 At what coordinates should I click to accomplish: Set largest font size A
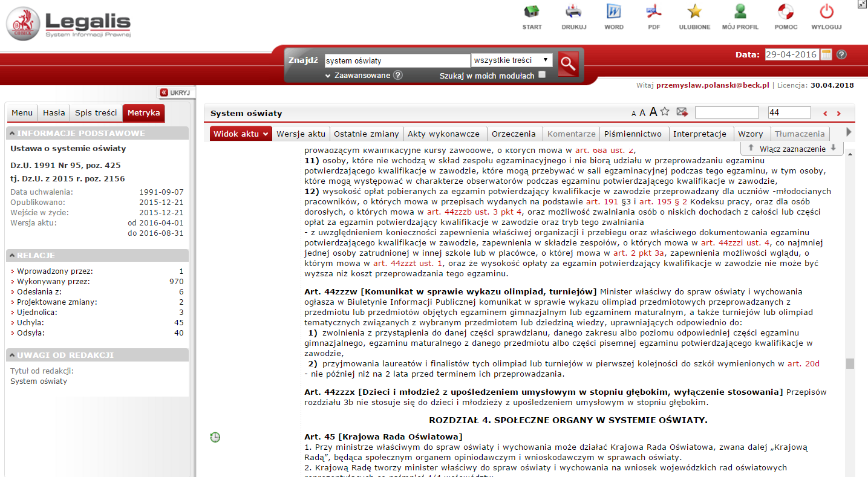tap(653, 112)
